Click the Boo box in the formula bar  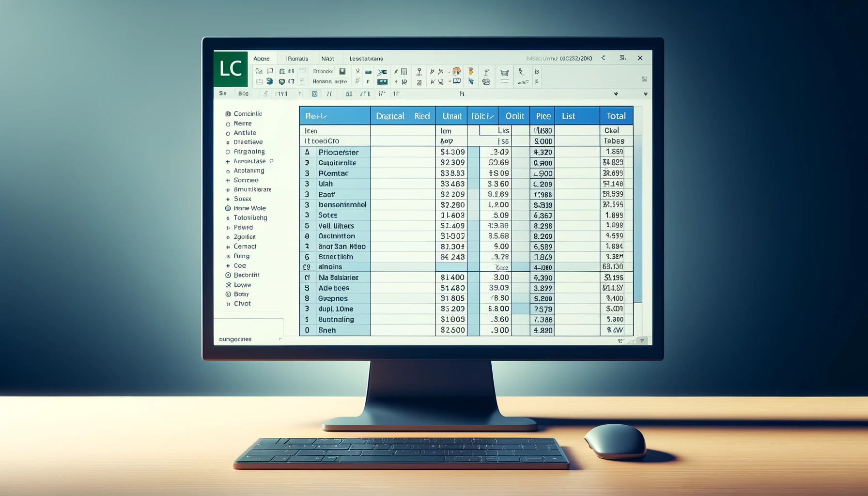click(243, 93)
